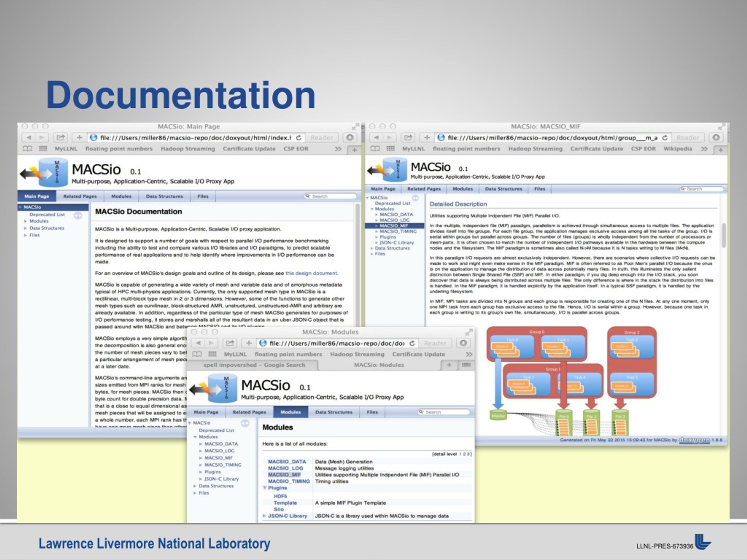
Task: Expand Modules node in Main Page tree
Action: 25,221
